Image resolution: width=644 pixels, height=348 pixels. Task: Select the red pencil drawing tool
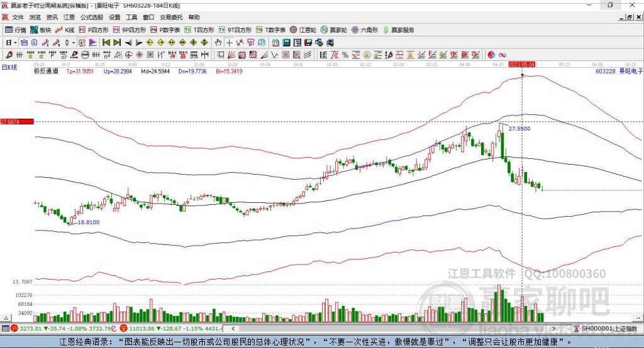pos(9,55)
